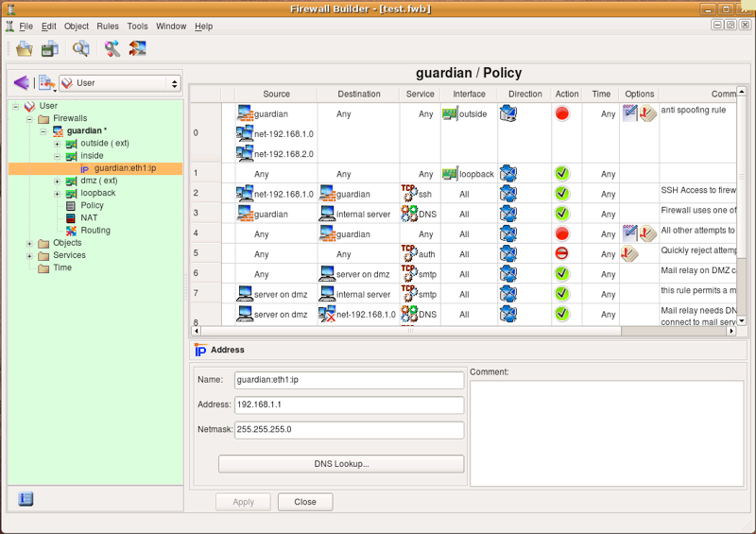This screenshot has height=534, width=756.
Task: Open the new object icon menu
Action: pos(46,83)
